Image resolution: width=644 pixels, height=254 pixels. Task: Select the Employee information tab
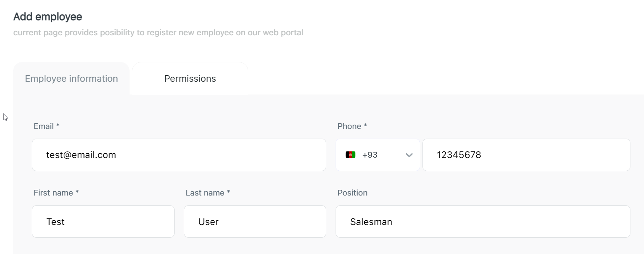(71, 79)
